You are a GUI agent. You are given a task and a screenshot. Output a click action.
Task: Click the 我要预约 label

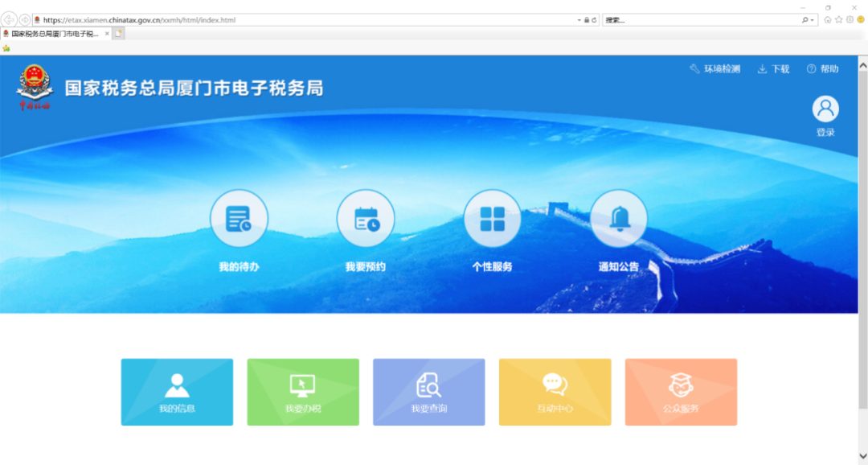(366, 266)
